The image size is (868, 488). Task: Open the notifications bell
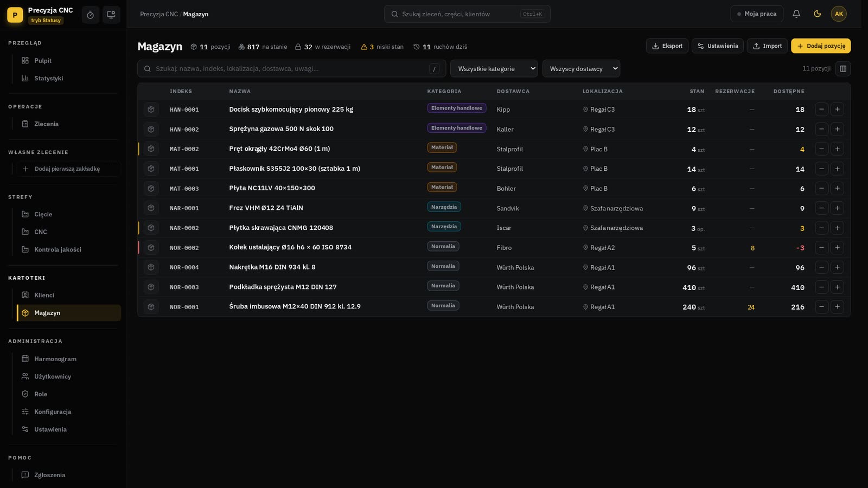click(796, 14)
